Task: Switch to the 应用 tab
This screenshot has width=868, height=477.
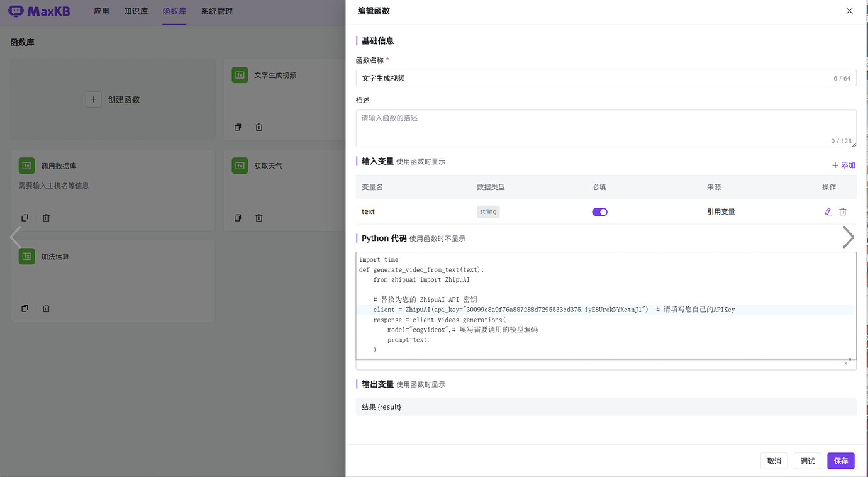Action: pos(101,11)
